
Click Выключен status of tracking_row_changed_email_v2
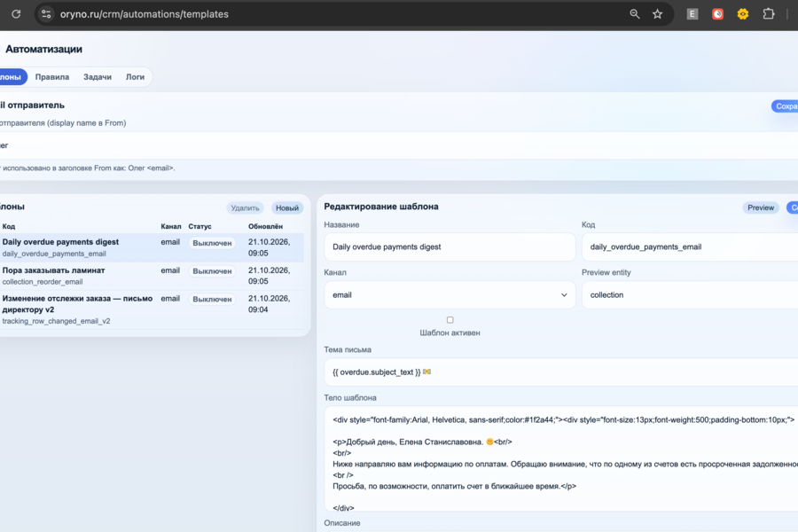212,300
